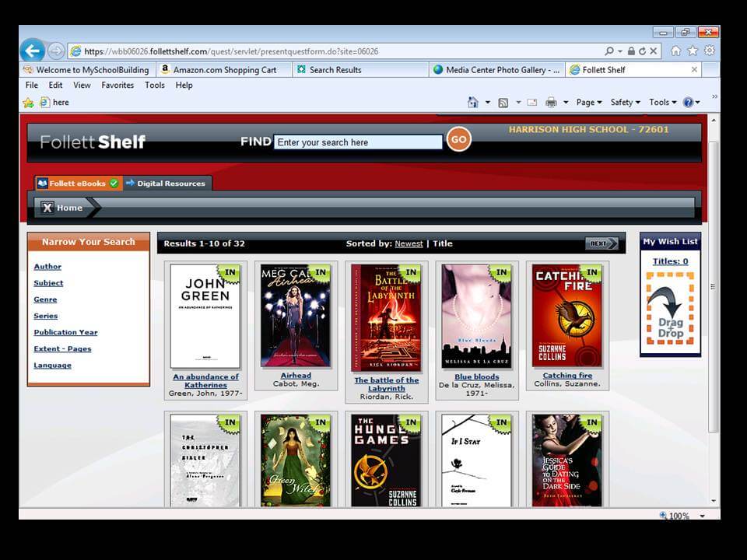The height and width of the screenshot is (560, 747).
Task: Expand the Safety dropdown menu
Action: (626, 103)
